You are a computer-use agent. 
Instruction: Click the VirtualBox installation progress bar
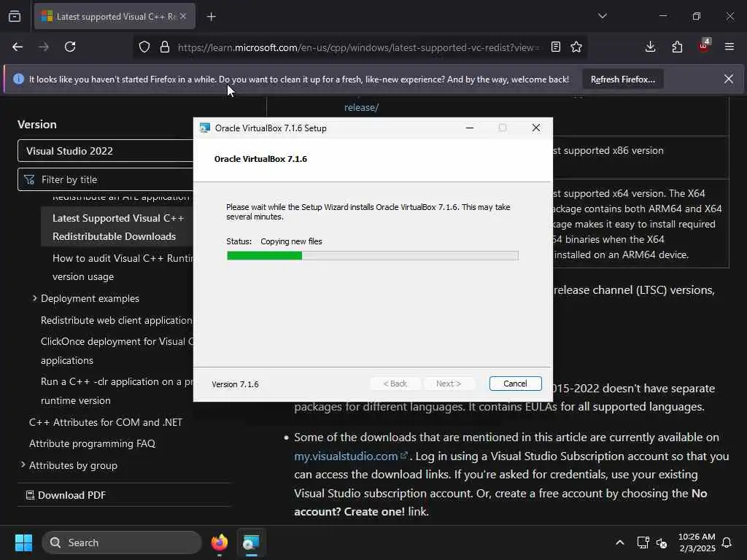373,256
